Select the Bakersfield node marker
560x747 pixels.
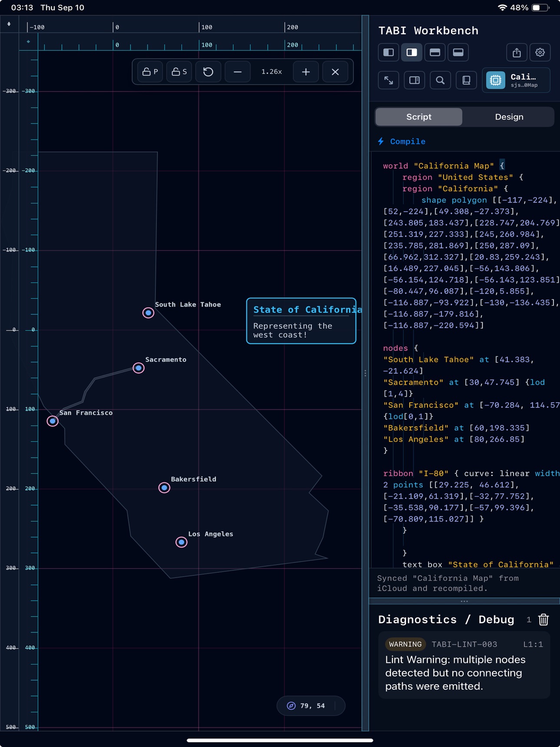click(x=164, y=488)
